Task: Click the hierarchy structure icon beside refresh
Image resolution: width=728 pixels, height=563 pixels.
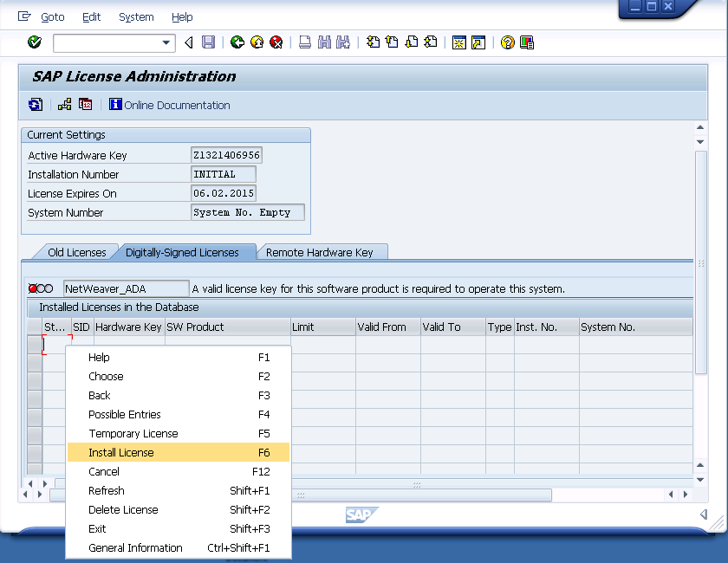Action: [x=64, y=105]
